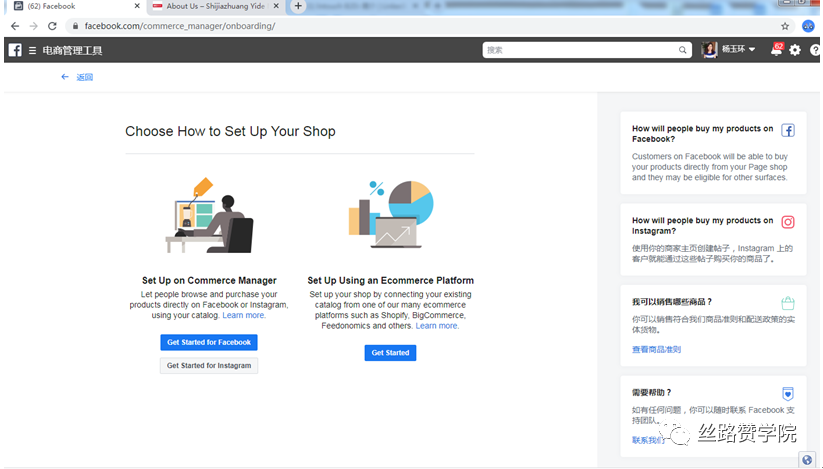Click the 我可以销售哪些商品？ heading
The height and width of the screenshot is (469, 823).
[672, 302]
